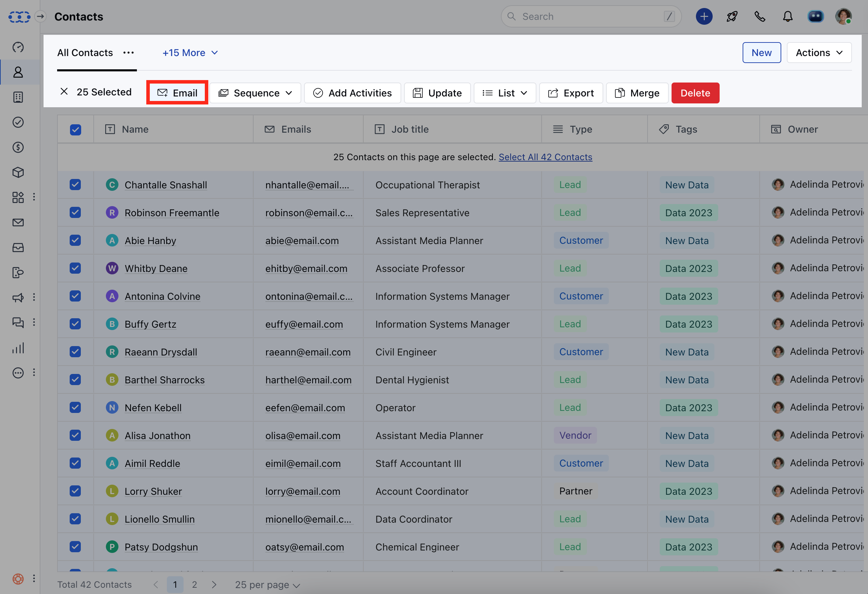The image size is (868, 594).
Task: Open the Announcements megaphone icon in sidebar
Action: click(18, 298)
